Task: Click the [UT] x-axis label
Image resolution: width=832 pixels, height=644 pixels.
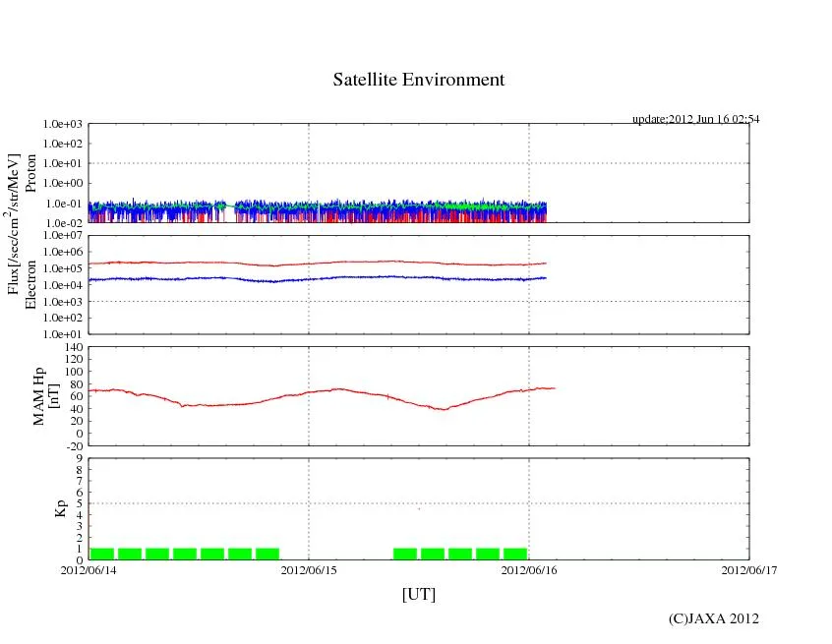Action: tap(419, 594)
